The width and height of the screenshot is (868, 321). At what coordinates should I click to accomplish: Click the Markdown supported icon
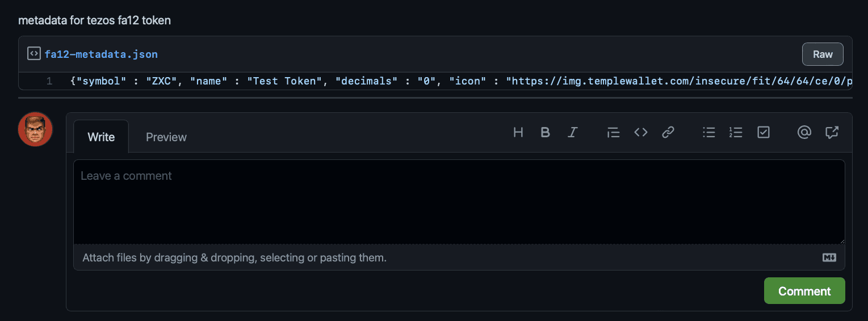(829, 257)
